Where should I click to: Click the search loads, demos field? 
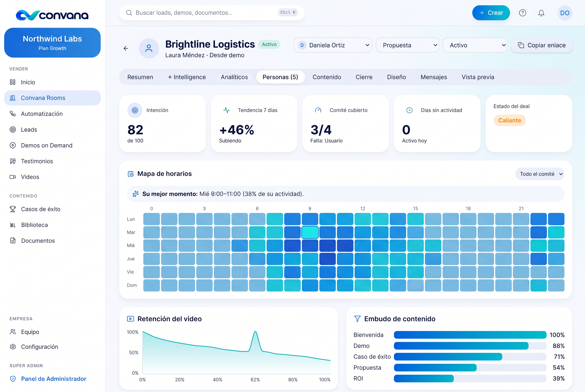[x=212, y=13]
